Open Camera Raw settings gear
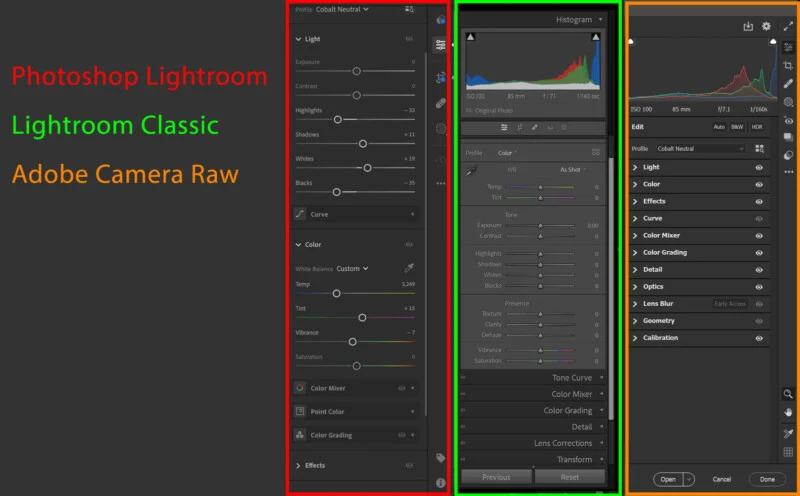This screenshot has height=496, width=800. click(766, 27)
